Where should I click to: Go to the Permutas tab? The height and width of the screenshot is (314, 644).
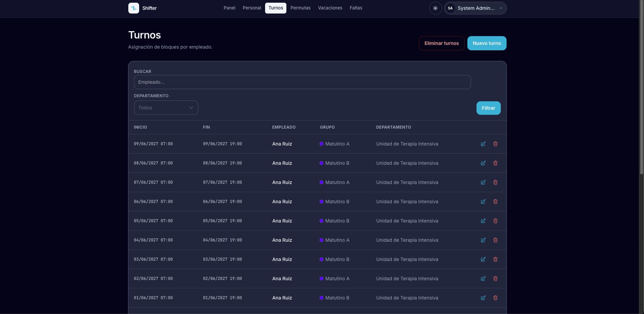(x=301, y=8)
